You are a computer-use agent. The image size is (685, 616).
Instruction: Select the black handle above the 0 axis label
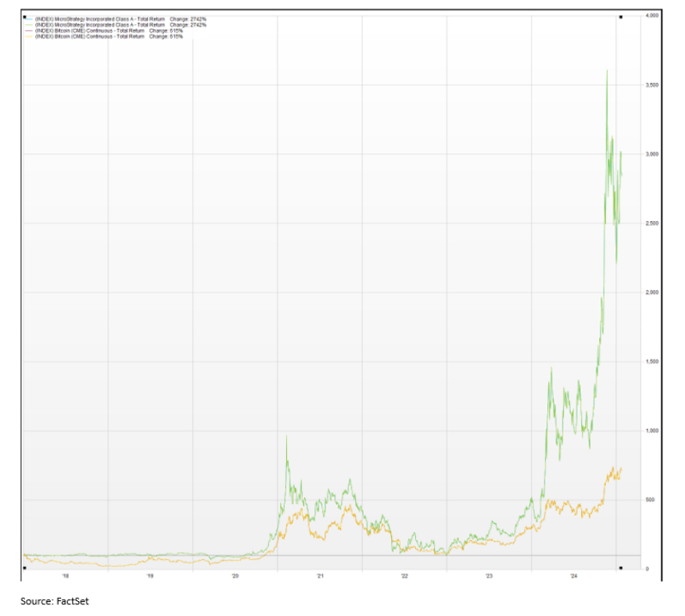tap(621, 568)
